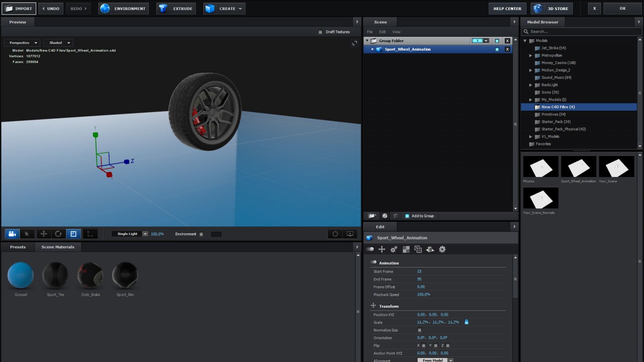This screenshot has height=362, width=644.
Task: Open the Perspective view dropdown
Action: pyautogui.click(x=22, y=43)
